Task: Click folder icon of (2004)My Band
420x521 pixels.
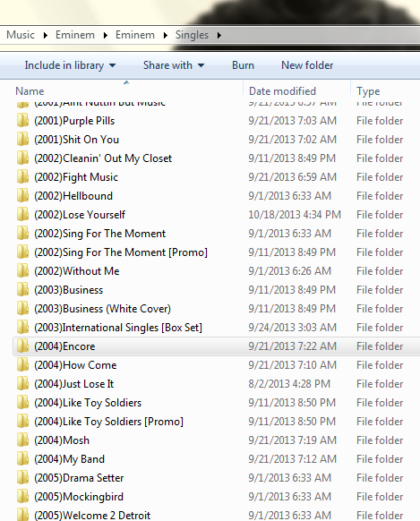Action: point(22,459)
